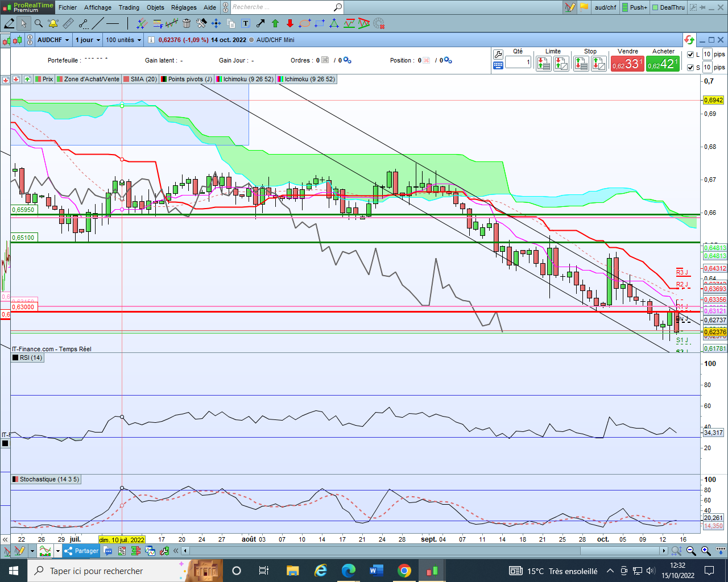Activate the alert bell tool

[x=53, y=23]
